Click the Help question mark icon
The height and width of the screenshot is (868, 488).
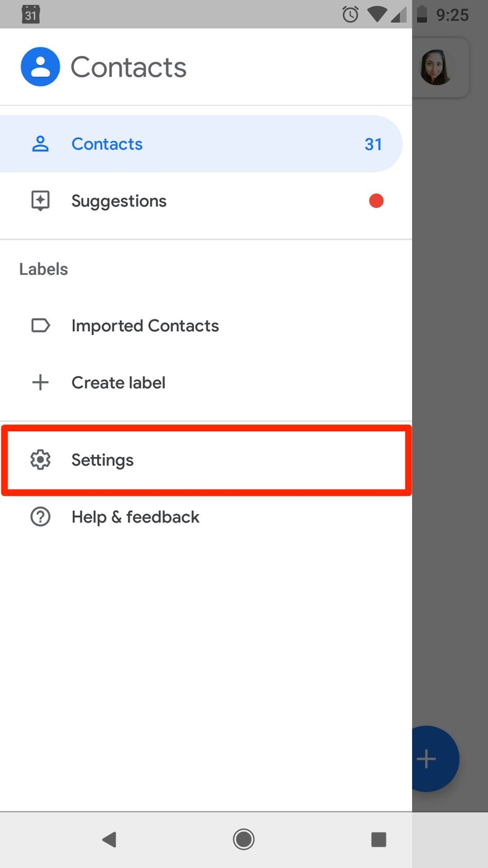click(40, 516)
